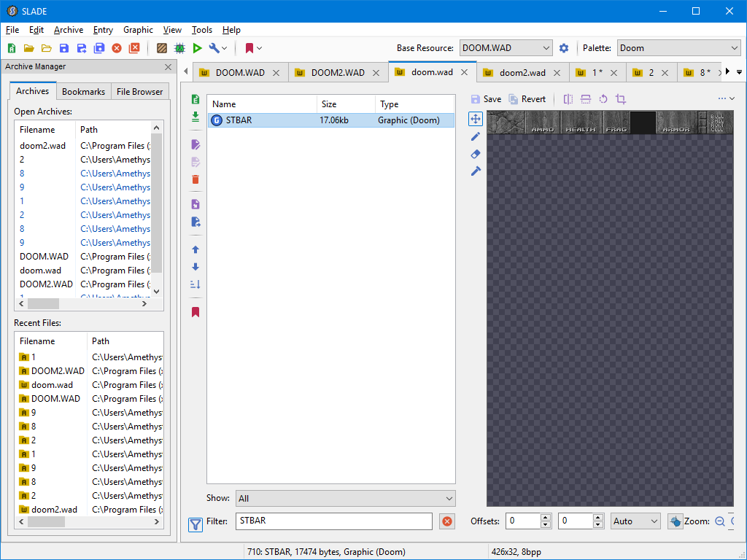747x560 pixels.
Task: Save the current archive in main toolbar
Action: pos(64,48)
